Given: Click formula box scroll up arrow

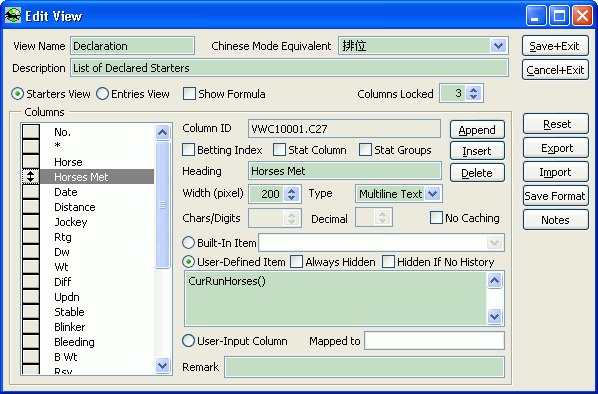Looking at the screenshot, I should click(495, 281).
